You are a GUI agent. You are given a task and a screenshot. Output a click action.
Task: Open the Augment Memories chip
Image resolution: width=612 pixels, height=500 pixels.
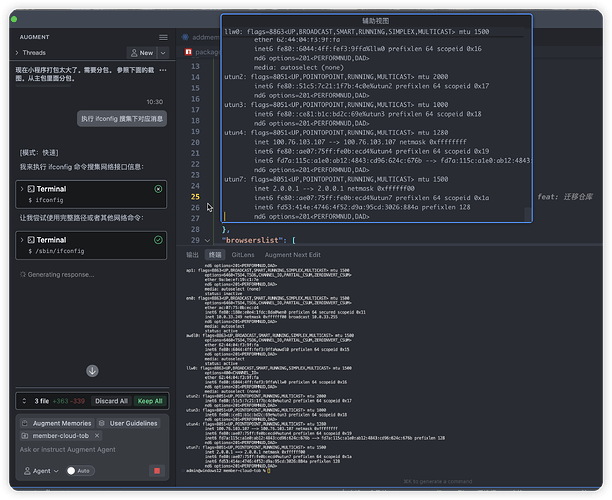point(57,423)
